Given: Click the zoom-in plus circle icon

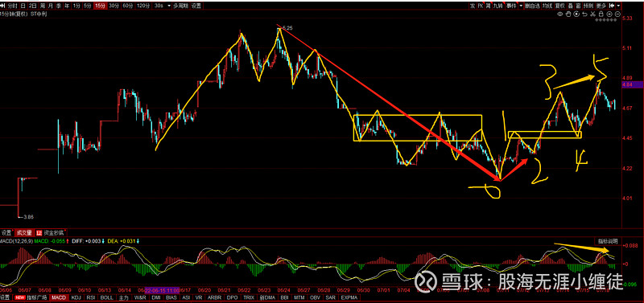Looking at the screenshot, I should click(609, 14).
